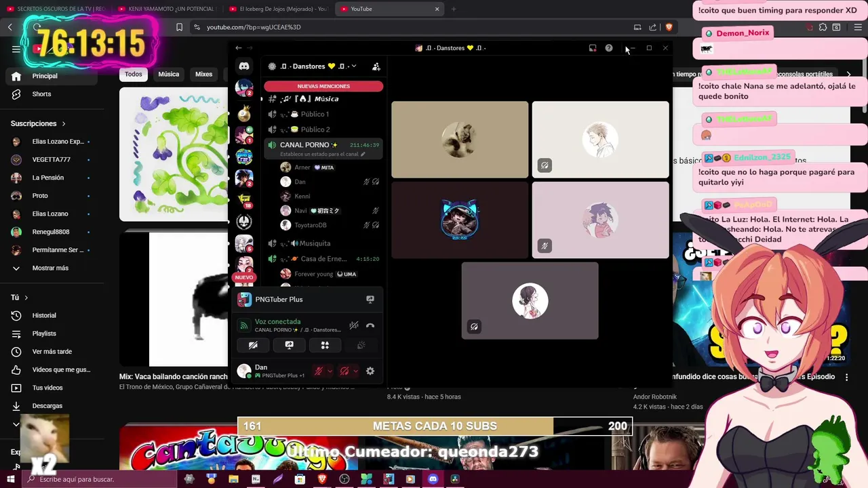868x488 pixels.
Task: Switch to KENJI YAMAMOTO browser tab
Action: 167,9
